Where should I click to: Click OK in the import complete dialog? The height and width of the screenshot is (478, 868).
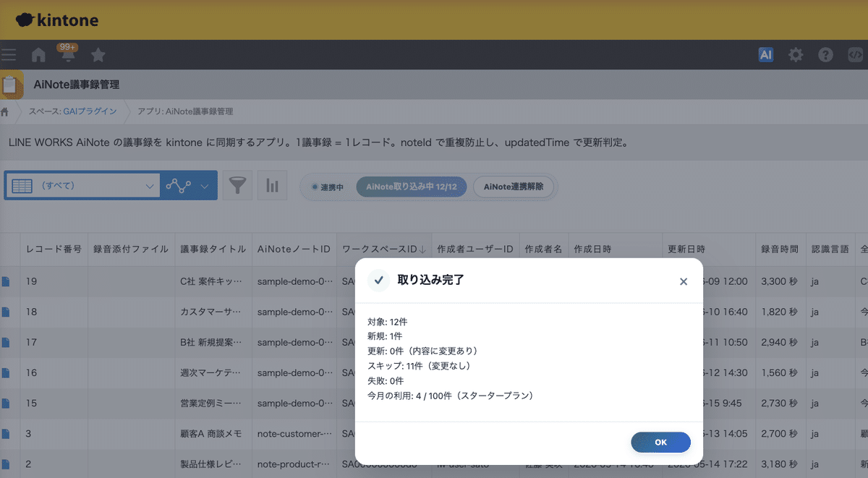tap(660, 442)
